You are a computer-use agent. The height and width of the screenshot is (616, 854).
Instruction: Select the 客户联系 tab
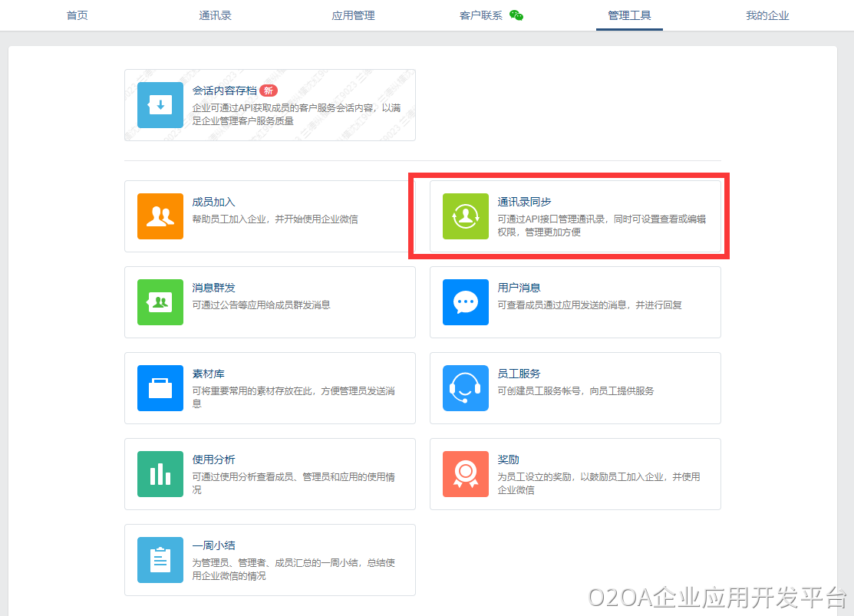click(481, 15)
